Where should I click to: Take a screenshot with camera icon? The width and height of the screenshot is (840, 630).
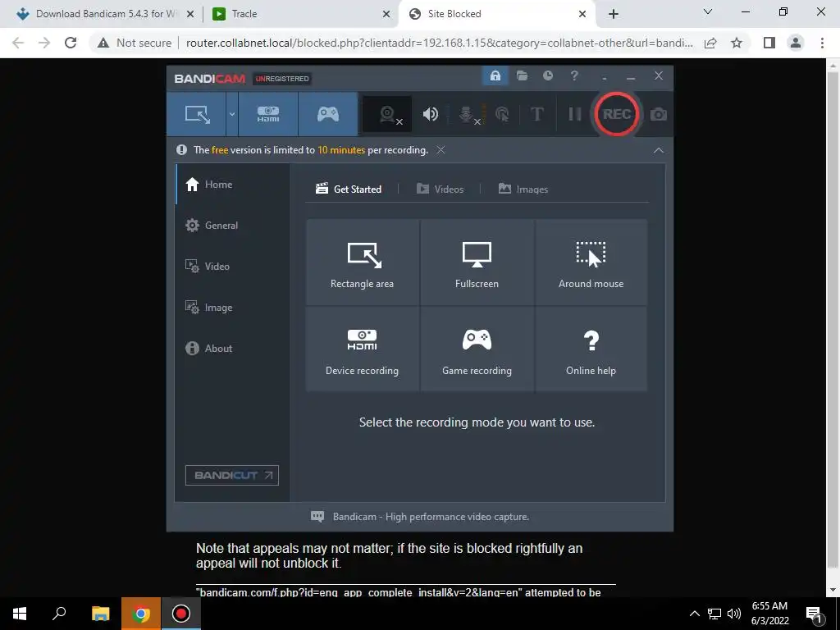click(x=659, y=114)
